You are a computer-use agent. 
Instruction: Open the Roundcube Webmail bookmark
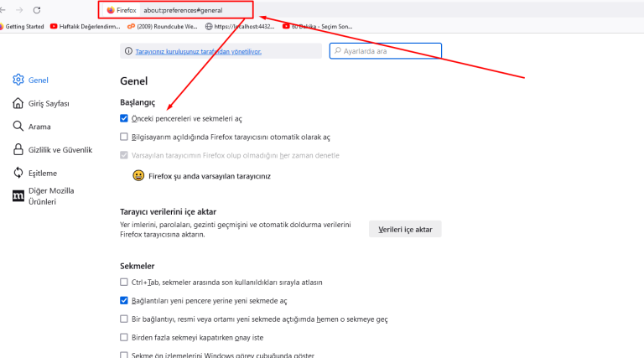(163, 27)
